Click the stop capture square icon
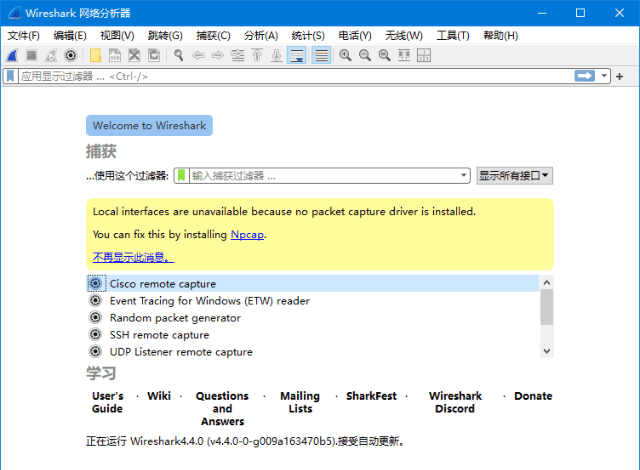Screen dimensions: 640x470 tap(31, 55)
